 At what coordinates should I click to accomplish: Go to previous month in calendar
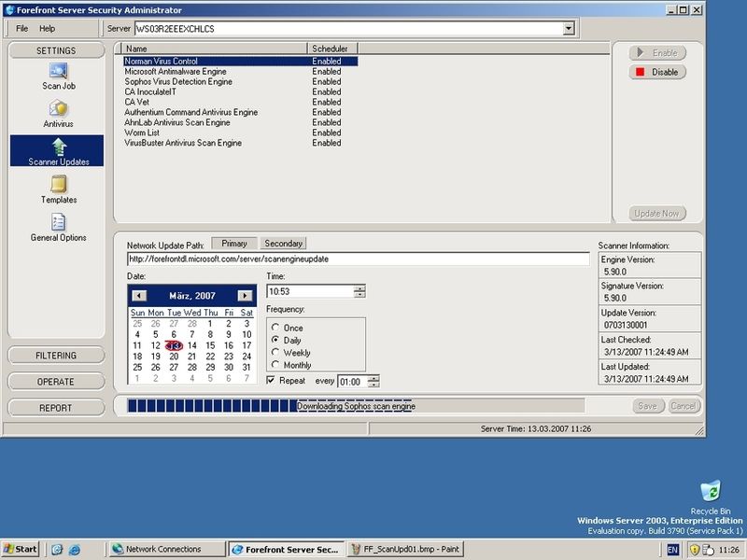point(138,296)
